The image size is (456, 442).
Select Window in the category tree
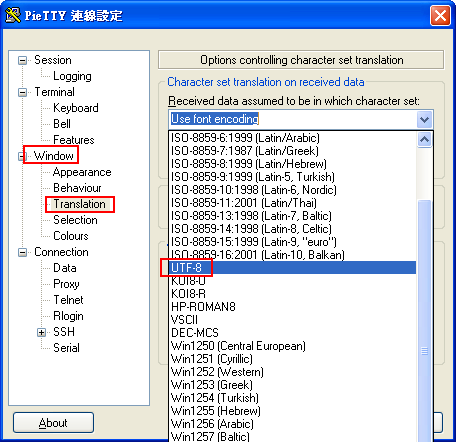coord(54,156)
